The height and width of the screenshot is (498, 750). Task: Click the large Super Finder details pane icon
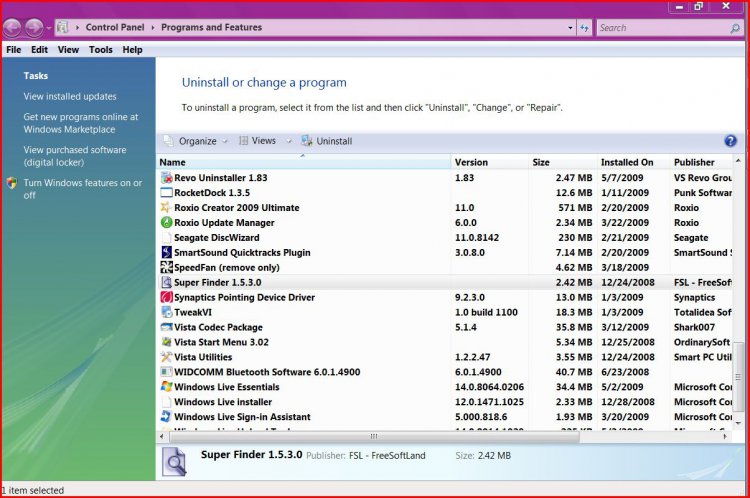click(174, 462)
